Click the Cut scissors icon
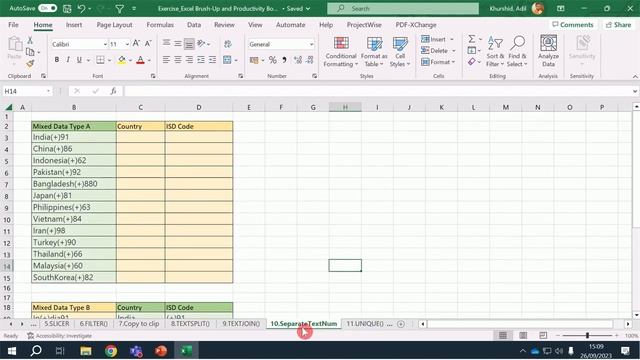 [30, 40]
